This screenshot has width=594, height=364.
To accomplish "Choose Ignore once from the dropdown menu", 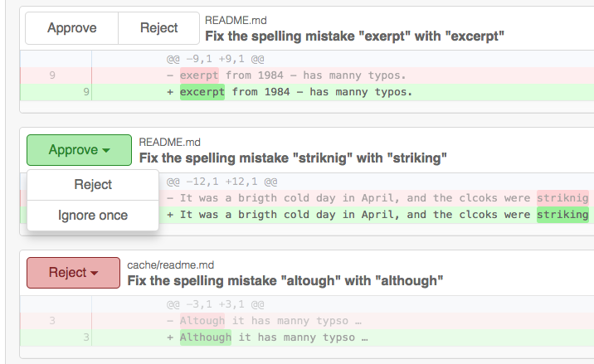I will [93, 215].
